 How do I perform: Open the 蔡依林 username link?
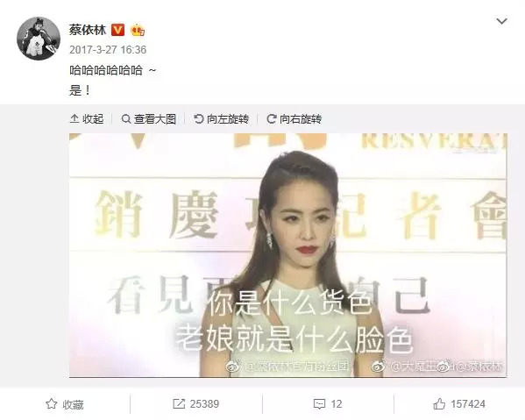click(88, 30)
